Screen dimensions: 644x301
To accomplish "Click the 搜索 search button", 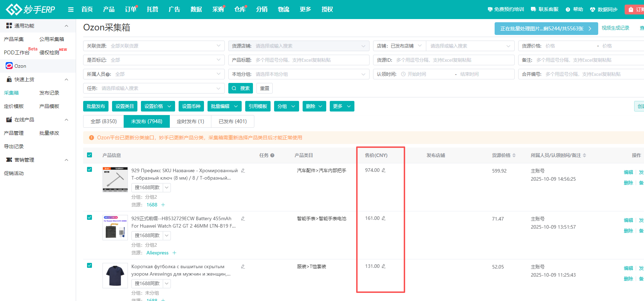I will (241, 88).
